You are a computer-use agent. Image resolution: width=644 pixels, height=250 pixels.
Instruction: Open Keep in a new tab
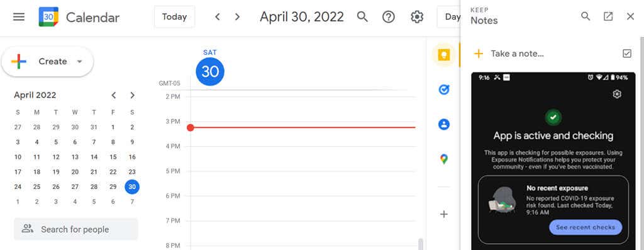tap(608, 16)
